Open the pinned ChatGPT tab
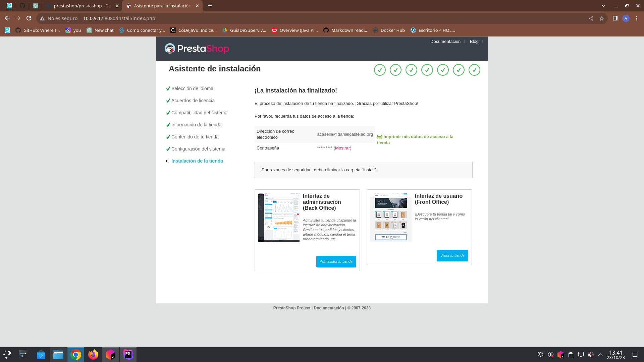The width and height of the screenshot is (644, 362). (36, 6)
